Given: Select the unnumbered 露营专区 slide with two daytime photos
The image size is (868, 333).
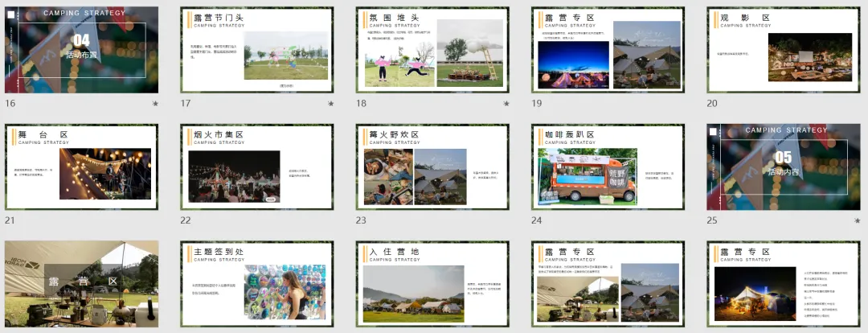Looking at the screenshot, I should click(608, 284).
